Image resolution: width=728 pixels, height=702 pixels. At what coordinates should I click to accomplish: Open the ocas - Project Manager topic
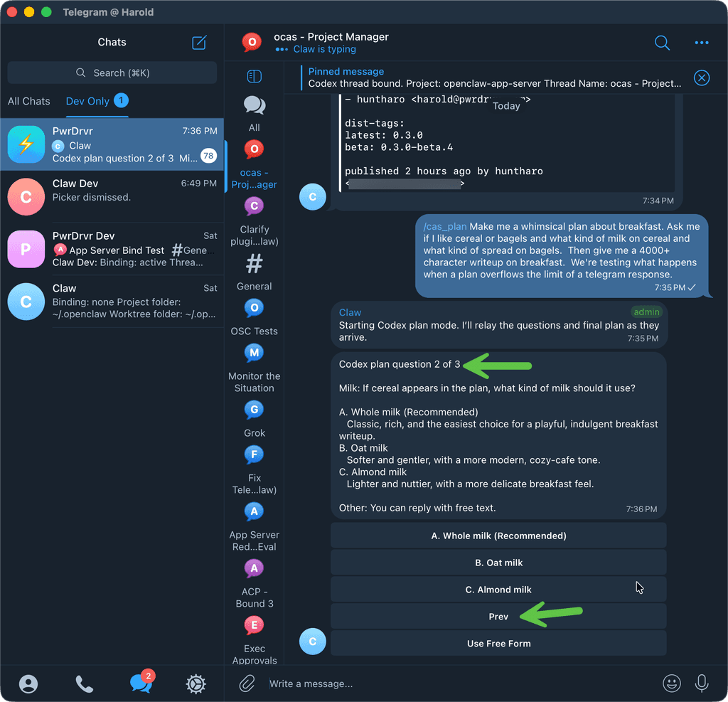[254, 164]
